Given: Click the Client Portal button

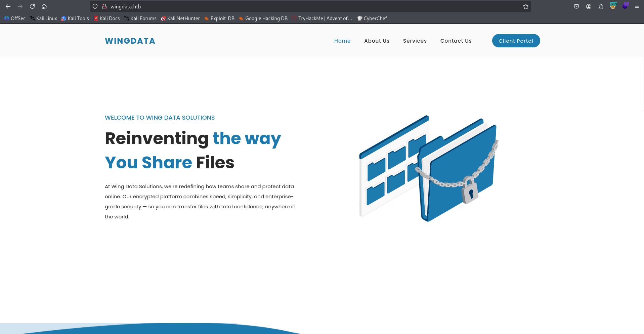Looking at the screenshot, I should pyautogui.click(x=516, y=41).
